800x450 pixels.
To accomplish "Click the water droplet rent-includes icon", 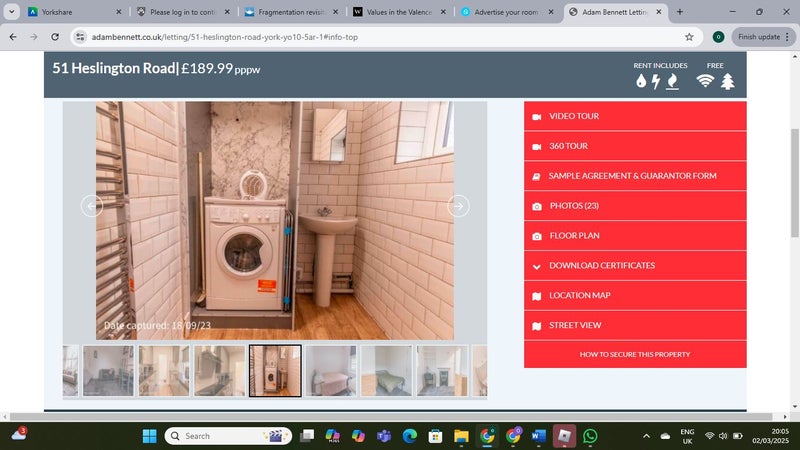I will click(641, 82).
